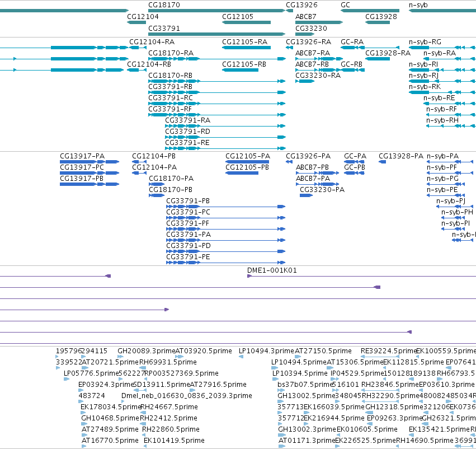Click EST AT16770.5prime
The image size is (476, 449).
coord(84,446)
